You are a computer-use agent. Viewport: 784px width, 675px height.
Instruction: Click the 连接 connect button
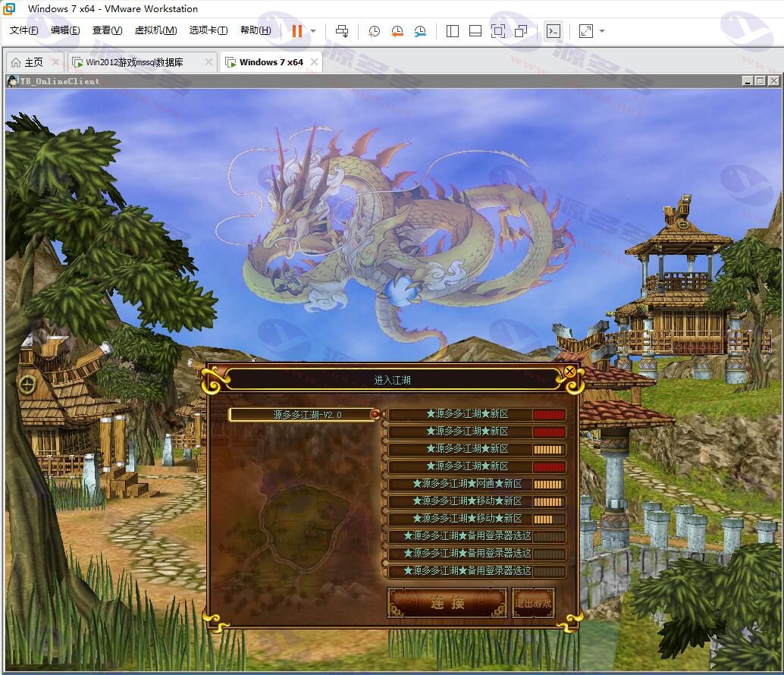447,602
